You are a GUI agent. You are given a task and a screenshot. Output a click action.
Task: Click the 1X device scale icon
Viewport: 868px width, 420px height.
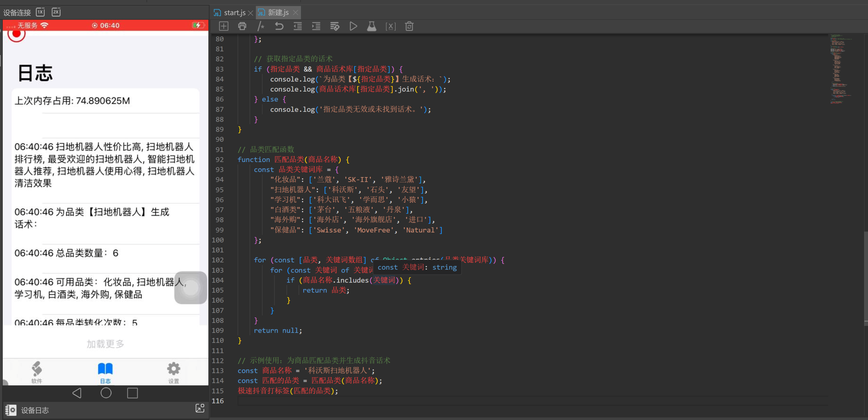(x=40, y=12)
